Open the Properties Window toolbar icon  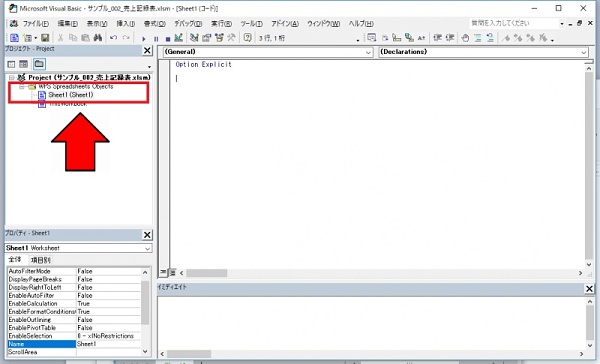(x=207, y=38)
